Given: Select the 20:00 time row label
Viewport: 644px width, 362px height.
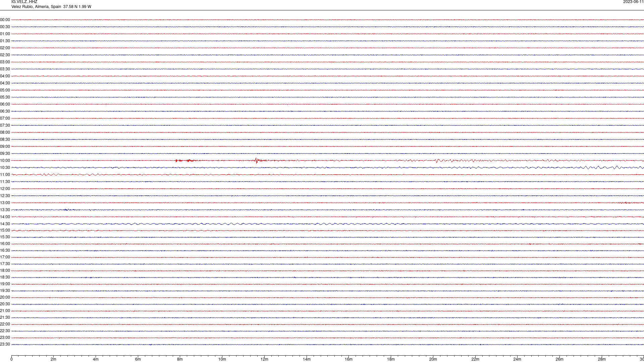Looking at the screenshot, I should pos(5,297).
